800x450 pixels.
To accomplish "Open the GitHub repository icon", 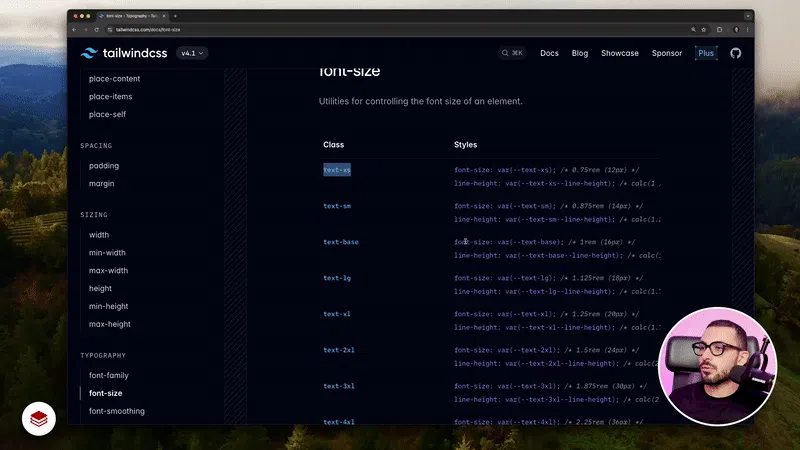I will [x=735, y=53].
